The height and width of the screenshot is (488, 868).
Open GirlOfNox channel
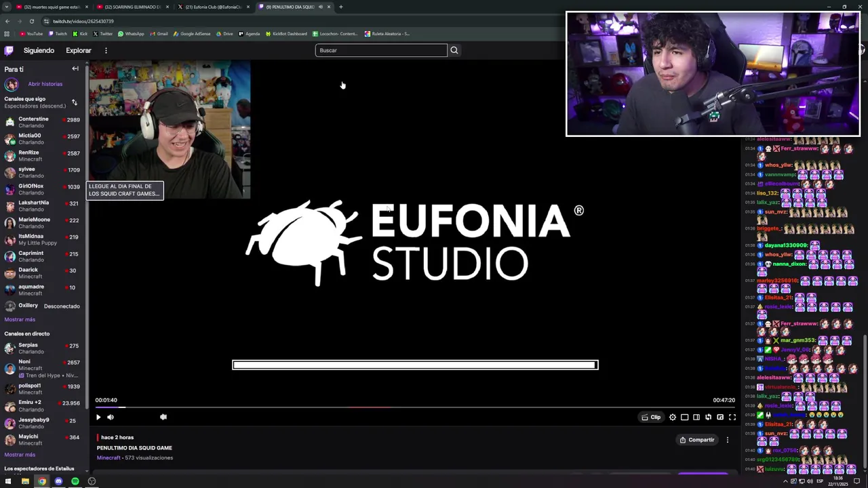tap(42, 189)
